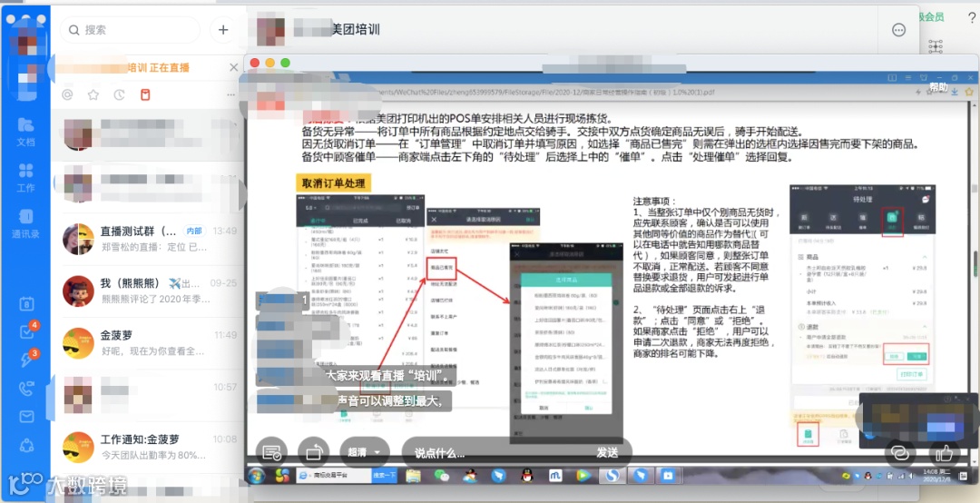
Task: Click the 内部 tag on 直播测试群
Action: tap(194, 231)
